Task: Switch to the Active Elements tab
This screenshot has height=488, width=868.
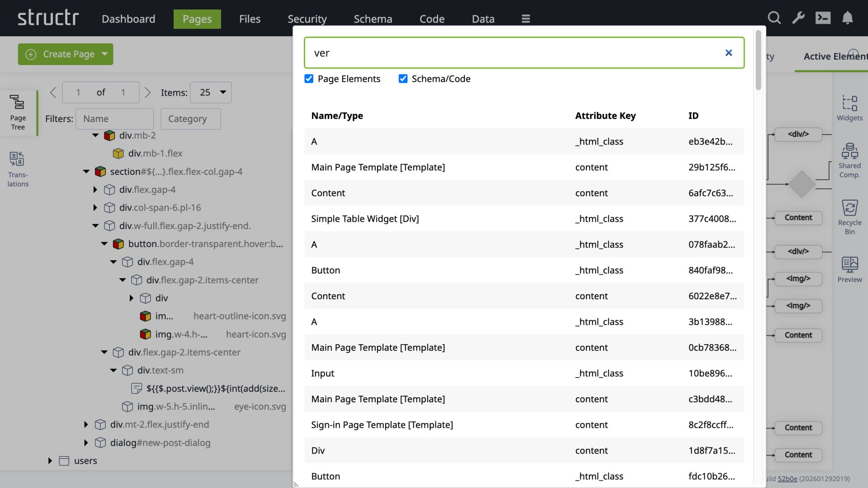Action: click(835, 56)
